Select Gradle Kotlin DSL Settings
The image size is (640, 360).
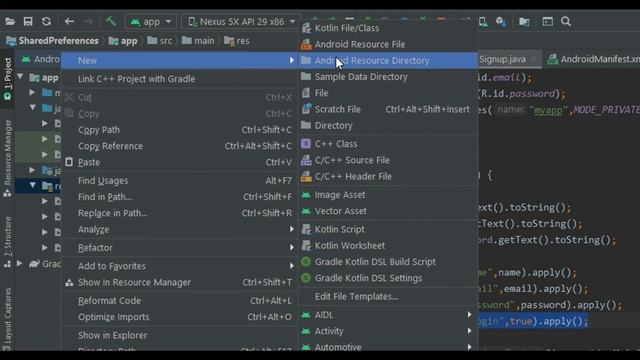(x=388, y=278)
